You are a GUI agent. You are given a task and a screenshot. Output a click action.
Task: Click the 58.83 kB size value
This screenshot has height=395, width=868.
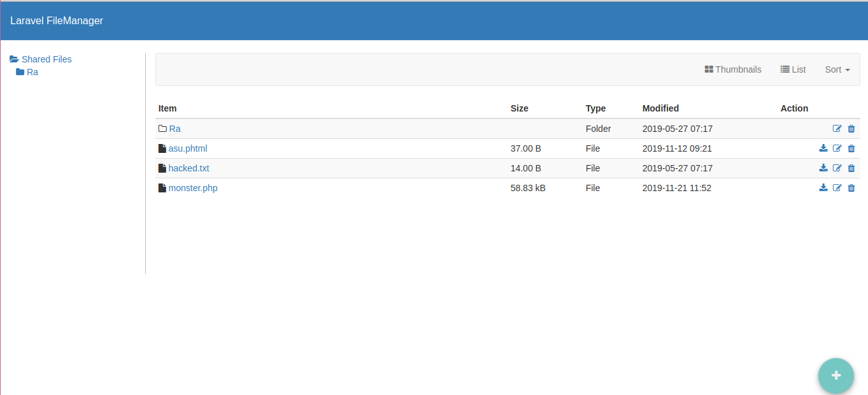click(528, 188)
